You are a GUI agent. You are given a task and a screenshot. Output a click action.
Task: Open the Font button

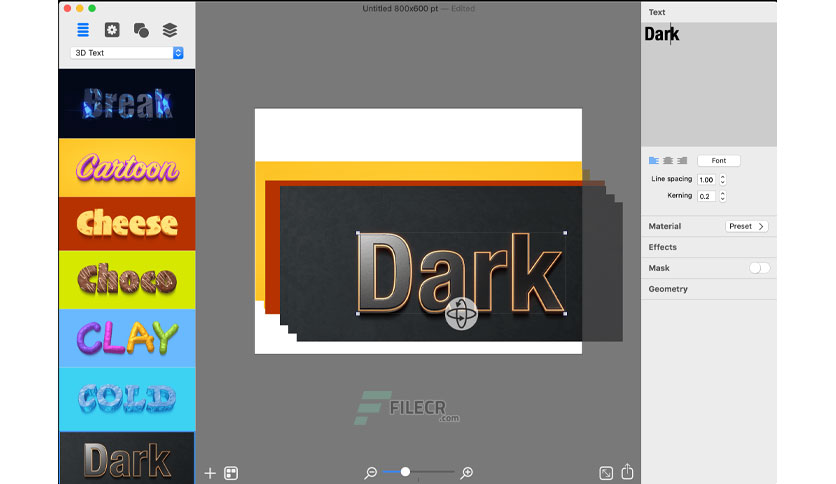[x=719, y=160]
